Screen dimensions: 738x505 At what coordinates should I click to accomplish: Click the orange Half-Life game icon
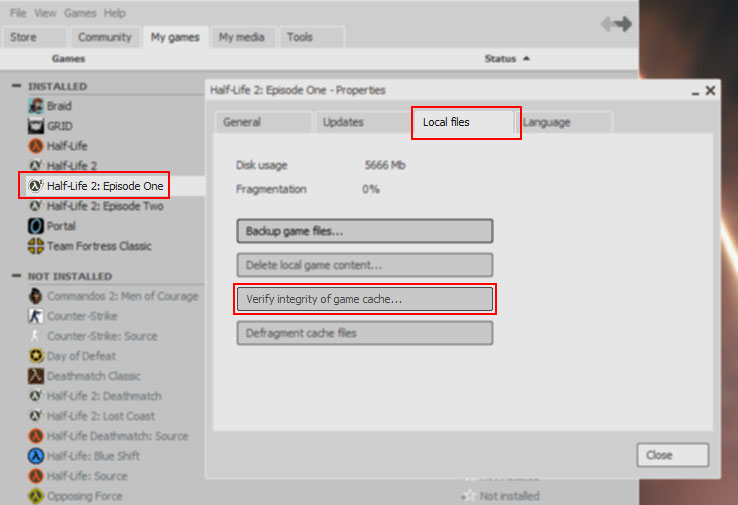36,146
